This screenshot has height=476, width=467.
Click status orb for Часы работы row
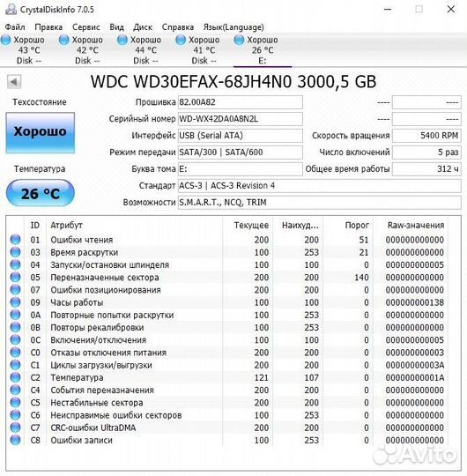coord(15,302)
